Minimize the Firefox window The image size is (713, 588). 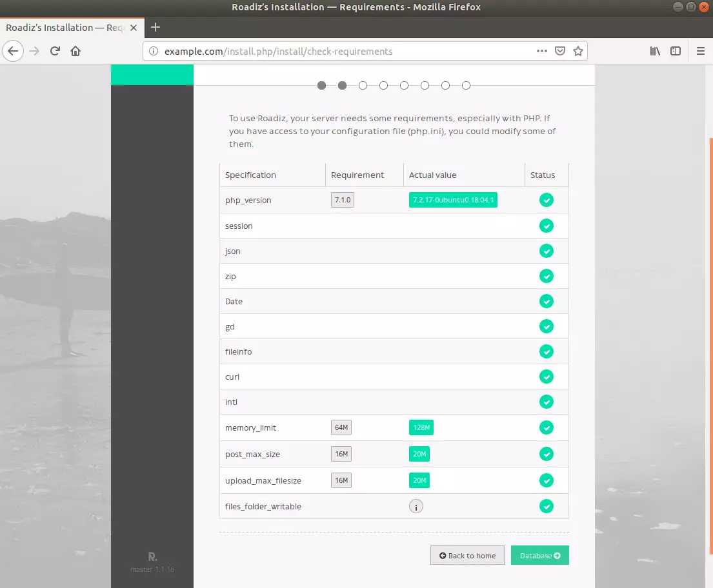pos(678,7)
